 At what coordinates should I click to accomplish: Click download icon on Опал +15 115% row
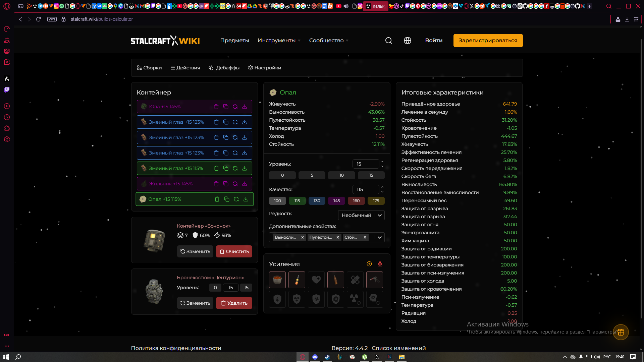pos(246,199)
